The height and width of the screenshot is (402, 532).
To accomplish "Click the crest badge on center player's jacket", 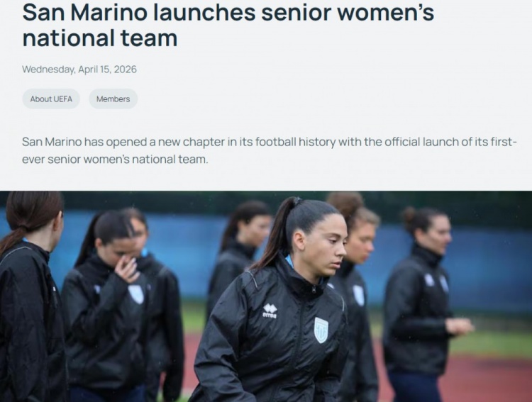I will coord(321,330).
